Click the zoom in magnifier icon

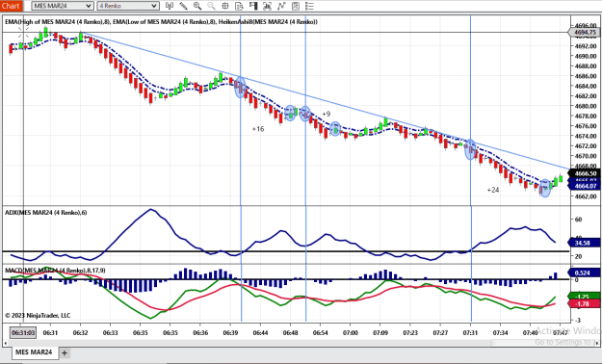click(x=197, y=6)
